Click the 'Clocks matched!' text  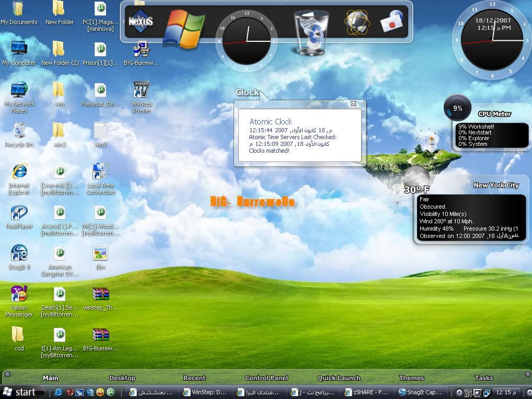[x=269, y=151]
